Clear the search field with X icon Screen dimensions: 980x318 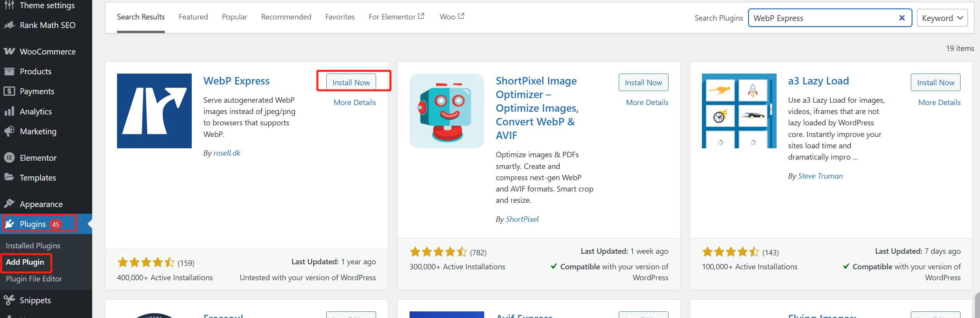pos(902,18)
